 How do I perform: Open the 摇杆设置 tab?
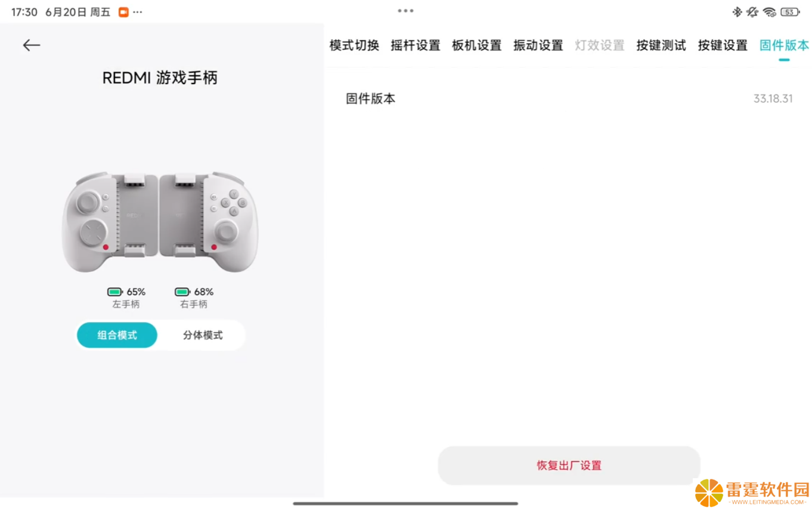click(x=416, y=45)
